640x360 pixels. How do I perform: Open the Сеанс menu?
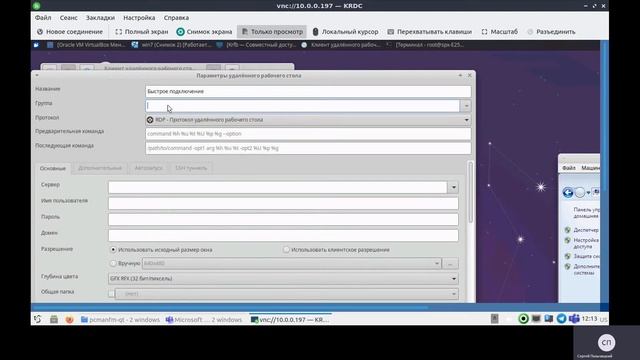[68, 18]
